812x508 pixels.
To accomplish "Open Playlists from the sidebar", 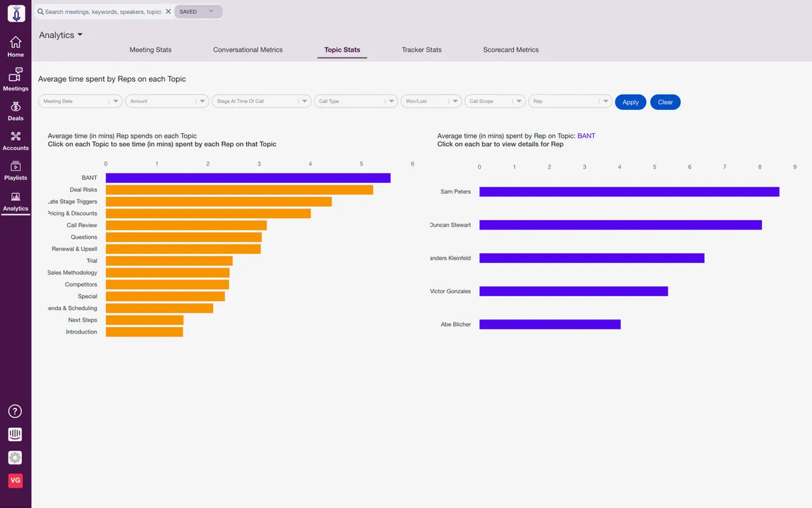I will 16,171.
